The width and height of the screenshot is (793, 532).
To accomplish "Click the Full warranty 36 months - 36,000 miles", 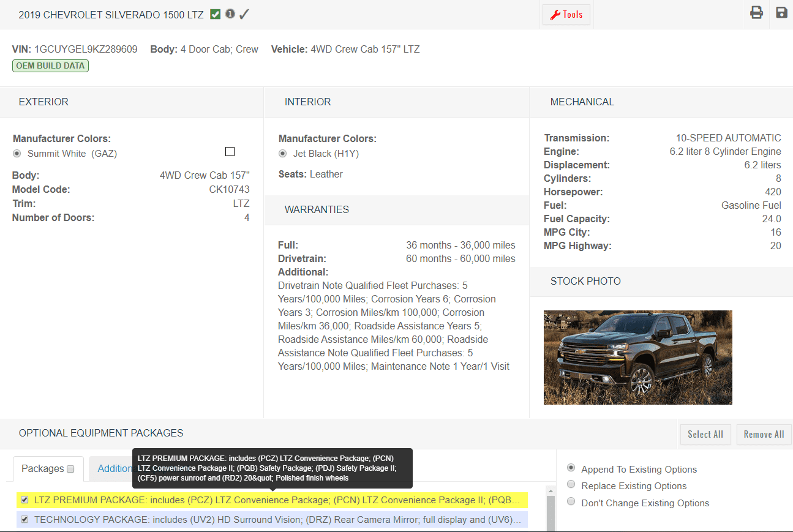I will [460, 245].
